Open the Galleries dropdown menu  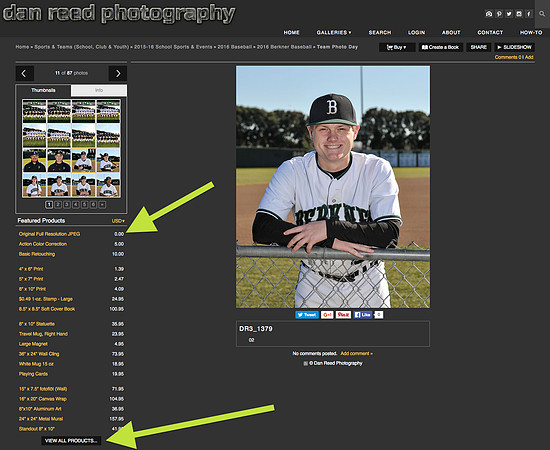(x=334, y=32)
